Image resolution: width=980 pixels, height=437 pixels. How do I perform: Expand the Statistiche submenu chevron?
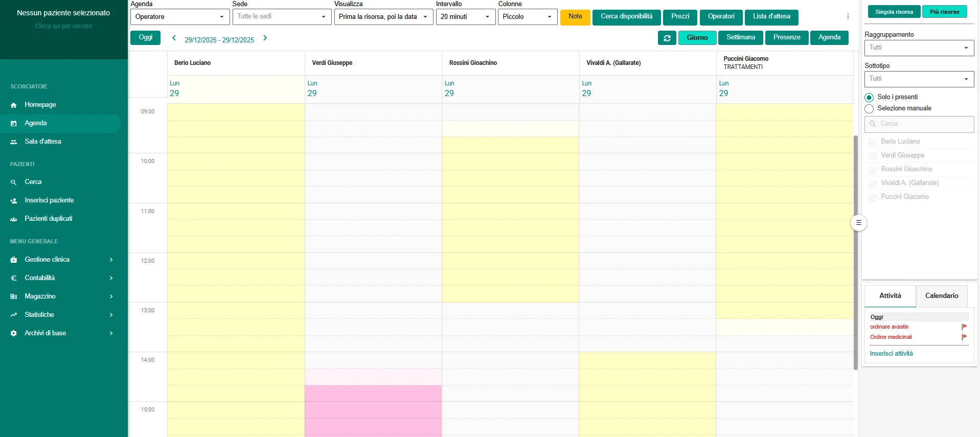tap(111, 315)
